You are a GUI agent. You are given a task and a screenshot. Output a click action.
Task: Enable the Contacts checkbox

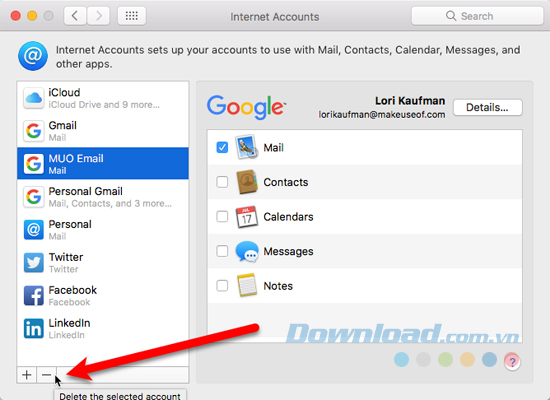tap(222, 182)
